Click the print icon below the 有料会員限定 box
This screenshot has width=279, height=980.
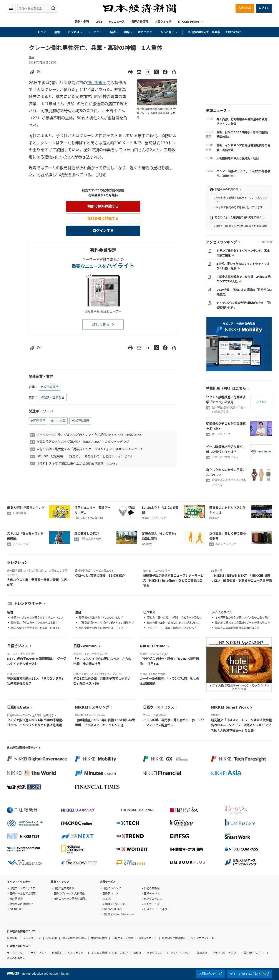pos(130,348)
